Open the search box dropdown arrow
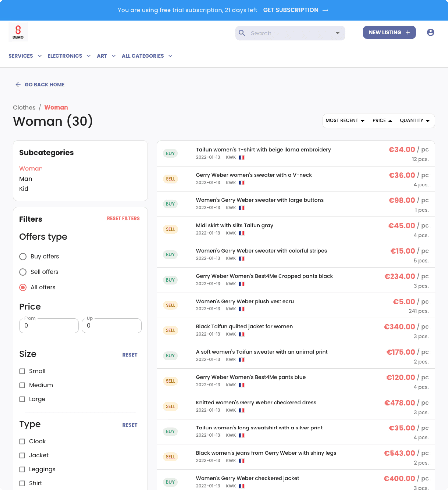The height and width of the screenshot is (490, 448). pyautogui.click(x=338, y=33)
